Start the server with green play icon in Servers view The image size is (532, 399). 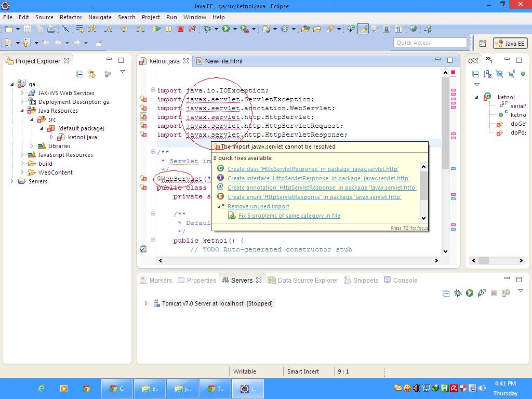point(470,293)
